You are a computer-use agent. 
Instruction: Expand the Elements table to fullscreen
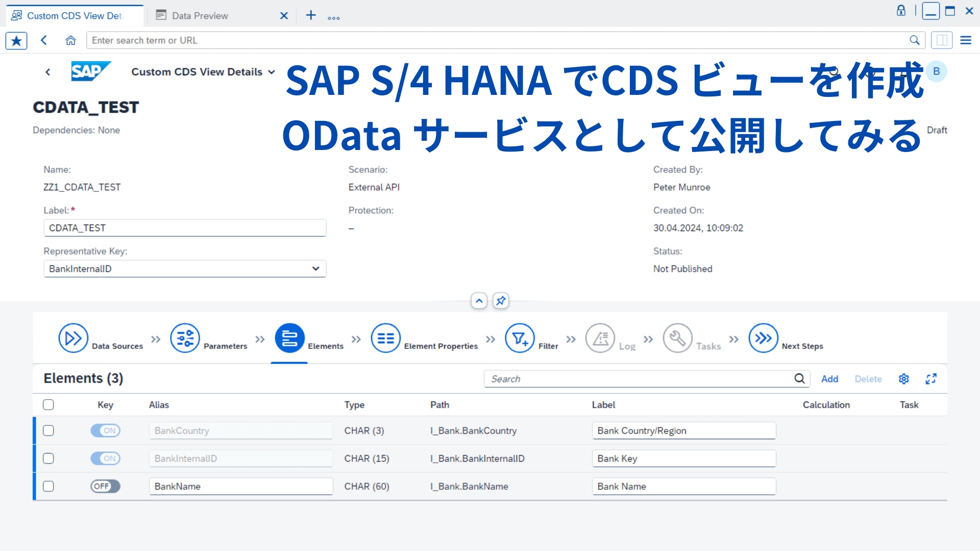[x=931, y=379]
